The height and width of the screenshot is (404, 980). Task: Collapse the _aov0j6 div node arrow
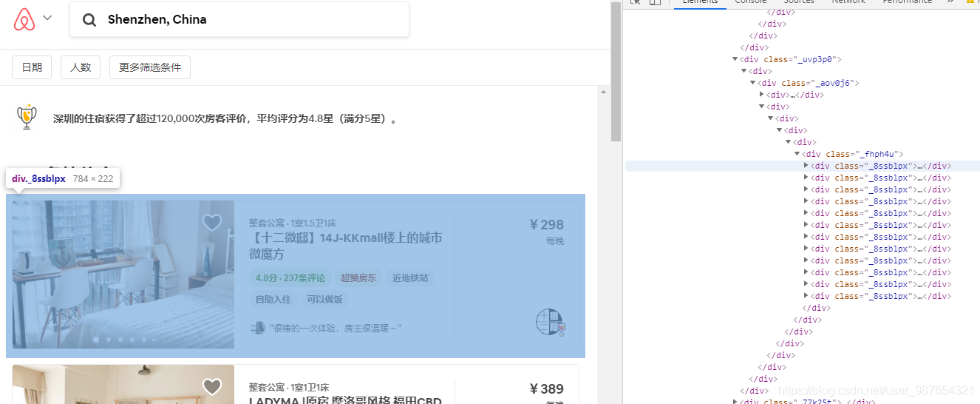click(x=753, y=83)
